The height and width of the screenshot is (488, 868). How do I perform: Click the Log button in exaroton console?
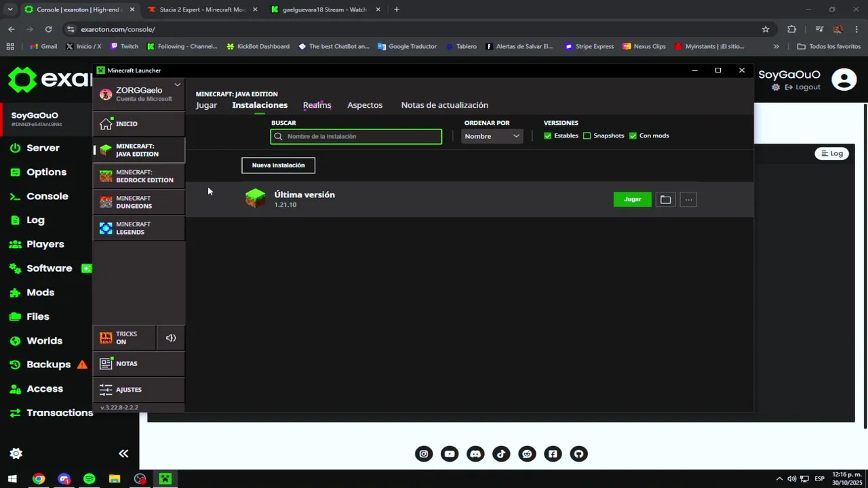[x=832, y=154]
